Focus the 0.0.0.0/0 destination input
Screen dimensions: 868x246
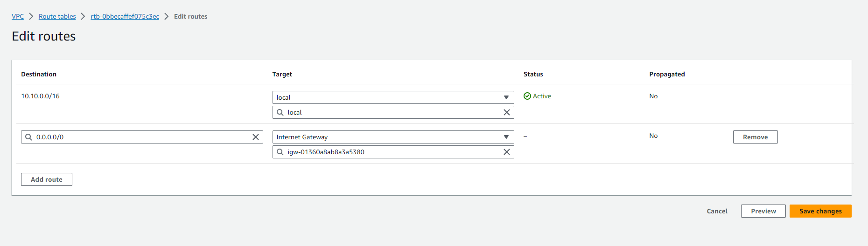click(142, 137)
